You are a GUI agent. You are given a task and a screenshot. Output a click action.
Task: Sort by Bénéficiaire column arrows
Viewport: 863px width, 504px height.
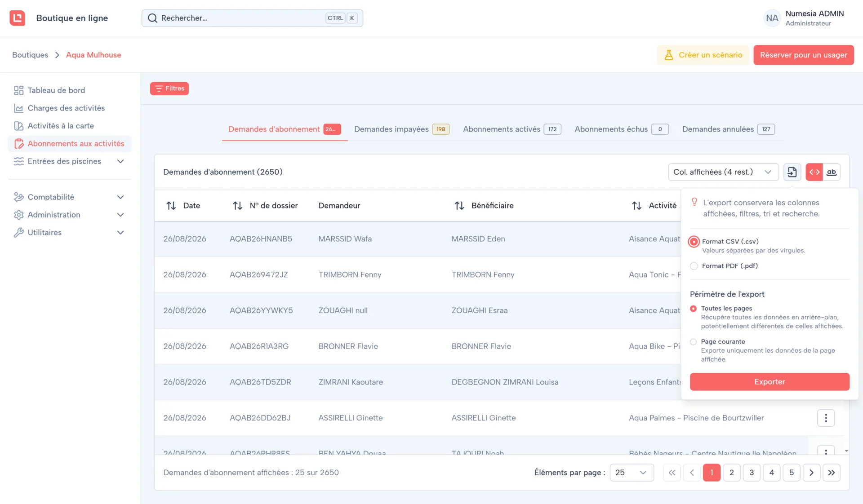point(459,206)
